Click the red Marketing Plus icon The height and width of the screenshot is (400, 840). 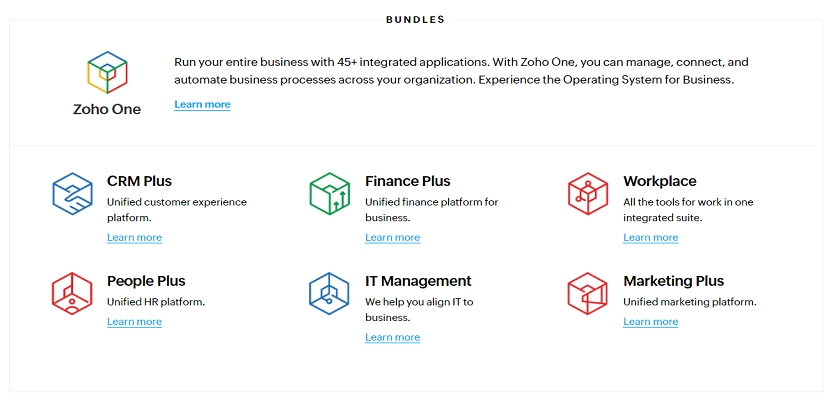pyautogui.click(x=588, y=293)
